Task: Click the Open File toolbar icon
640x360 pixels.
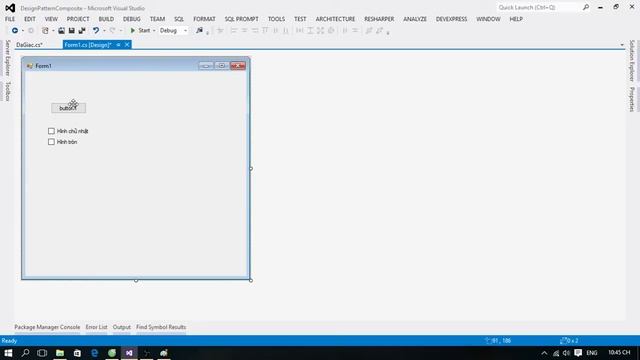Action: 61,31
